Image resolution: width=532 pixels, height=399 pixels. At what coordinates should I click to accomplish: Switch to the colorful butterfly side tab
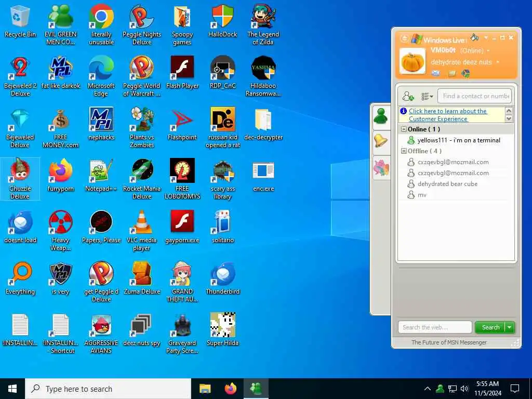pyautogui.click(x=381, y=167)
